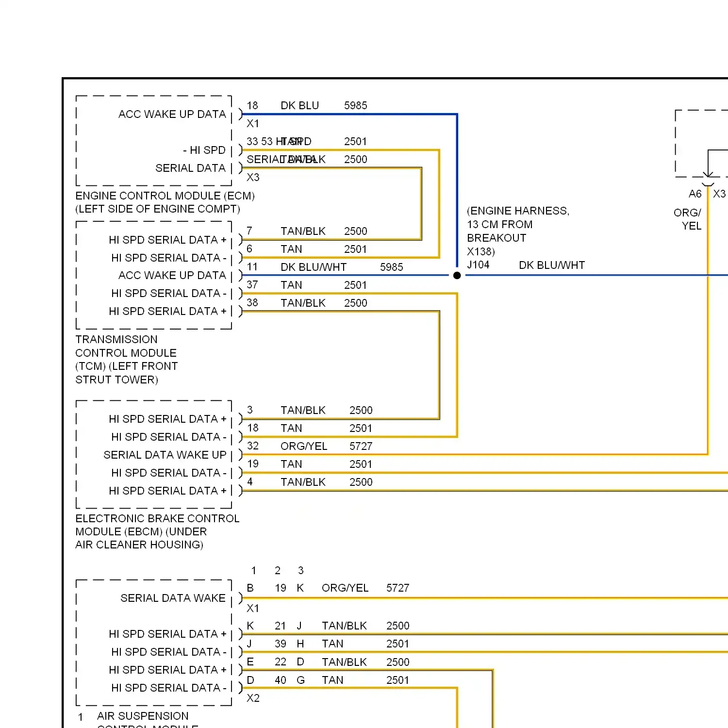Click the '- HI SPD' text in the ECM box

click(x=204, y=150)
